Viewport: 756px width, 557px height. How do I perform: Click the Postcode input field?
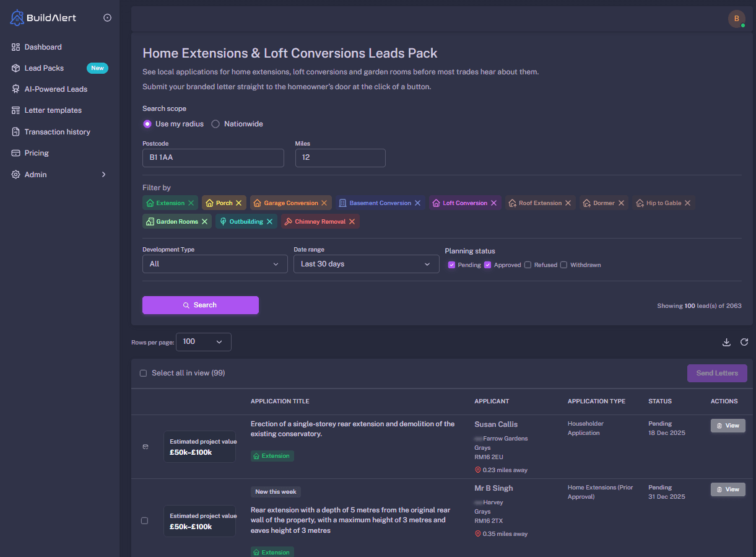point(213,158)
